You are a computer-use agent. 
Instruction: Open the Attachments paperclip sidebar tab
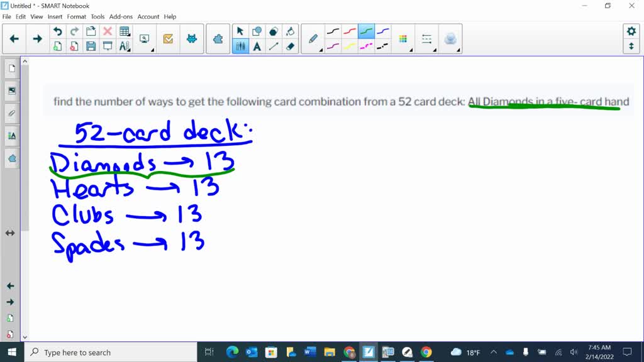pyautogui.click(x=11, y=113)
